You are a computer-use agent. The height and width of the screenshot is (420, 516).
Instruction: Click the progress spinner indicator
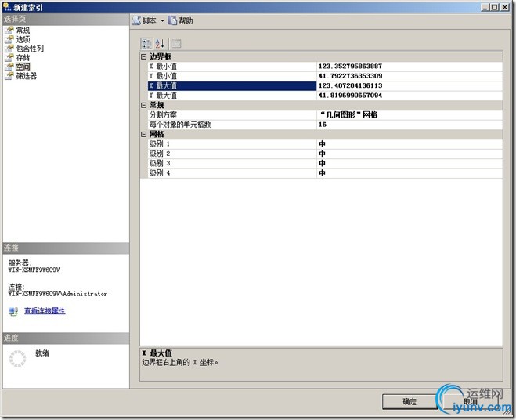17,358
